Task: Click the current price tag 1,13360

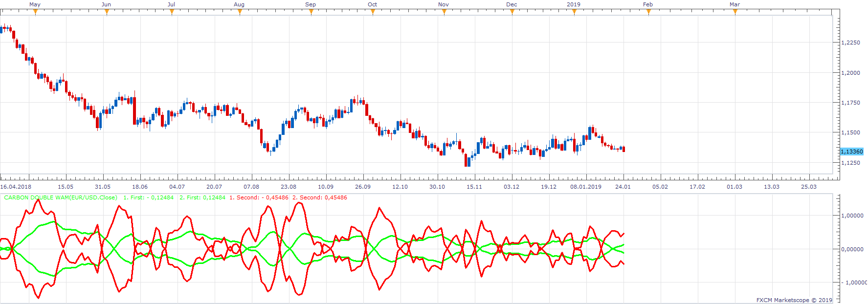Action: [x=852, y=152]
